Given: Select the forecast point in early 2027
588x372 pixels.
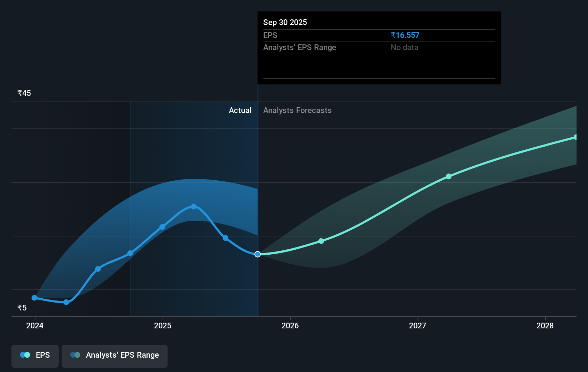Looking at the screenshot, I should [x=449, y=176].
